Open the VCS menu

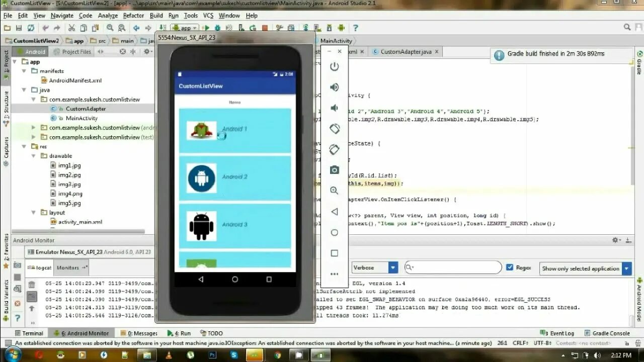208,16
